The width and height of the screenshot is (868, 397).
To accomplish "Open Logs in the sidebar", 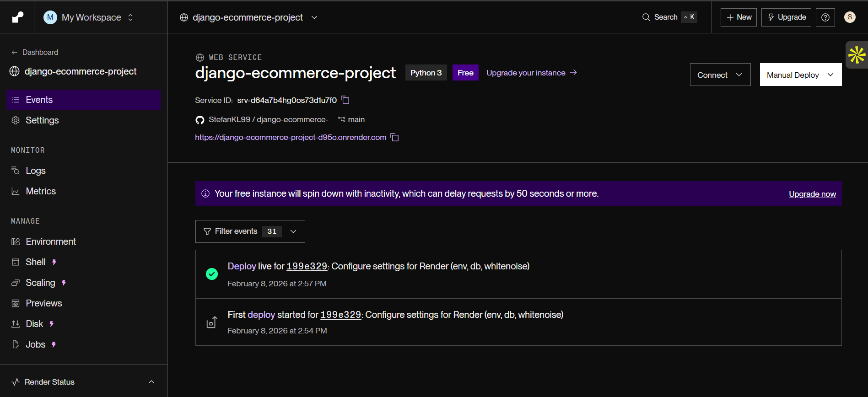I will [x=84, y=171].
